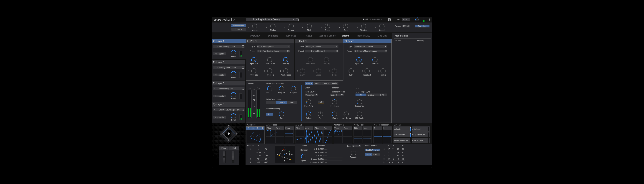Open Mod FX Type dropdown Talking Modulator
The width and height of the screenshot is (644, 184).
[321, 46]
